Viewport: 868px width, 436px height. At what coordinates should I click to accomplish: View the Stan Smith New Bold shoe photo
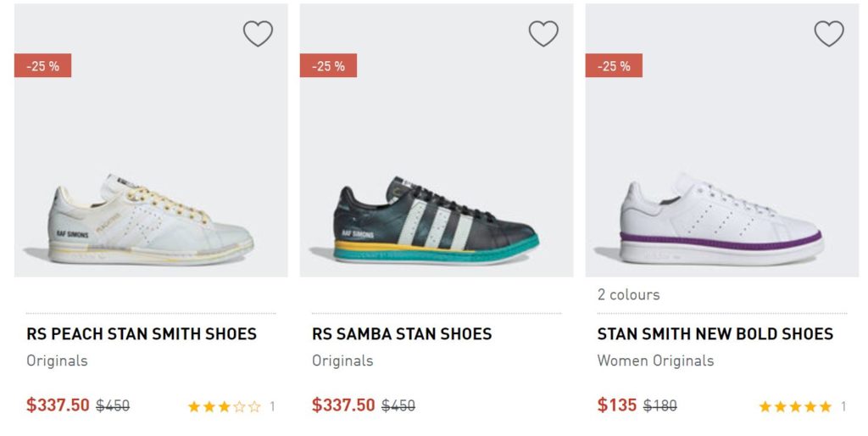pyautogui.click(x=721, y=219)
